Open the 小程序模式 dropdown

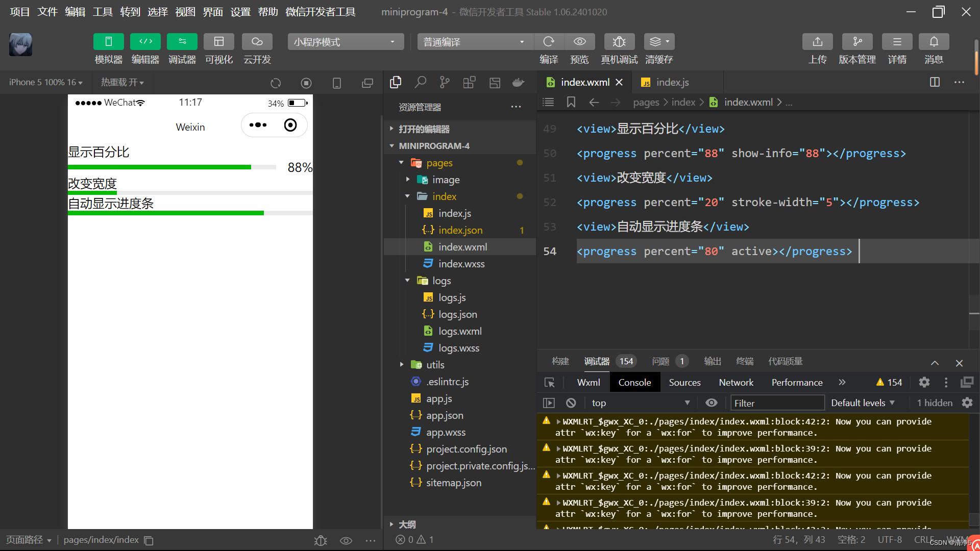point(346,42)
